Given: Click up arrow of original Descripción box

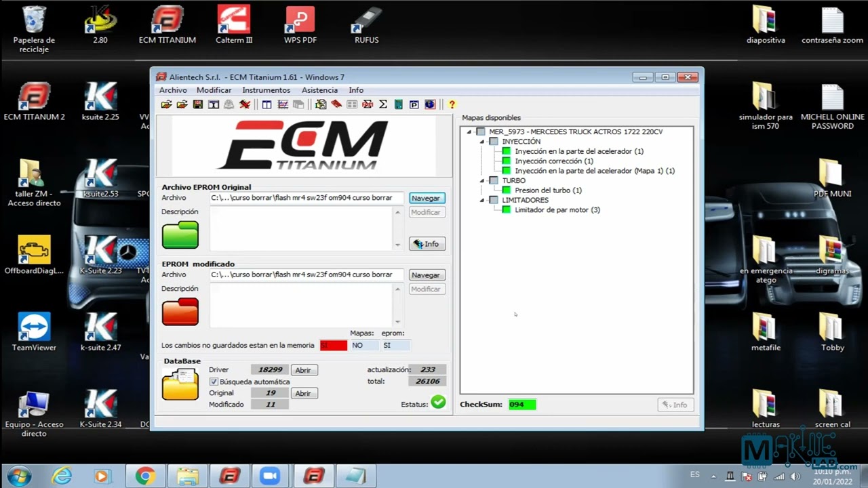Looking at the screenshot, I should (397, 213).
